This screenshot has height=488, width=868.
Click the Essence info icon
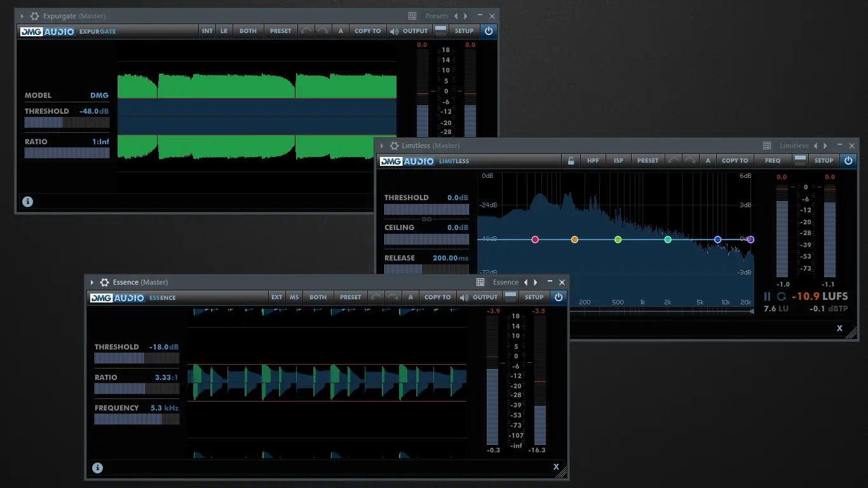(97, 468)
